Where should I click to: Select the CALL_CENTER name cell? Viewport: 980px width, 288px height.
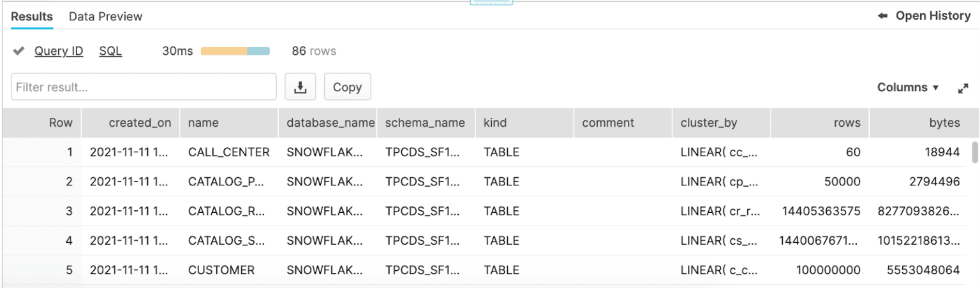(229, 152)
